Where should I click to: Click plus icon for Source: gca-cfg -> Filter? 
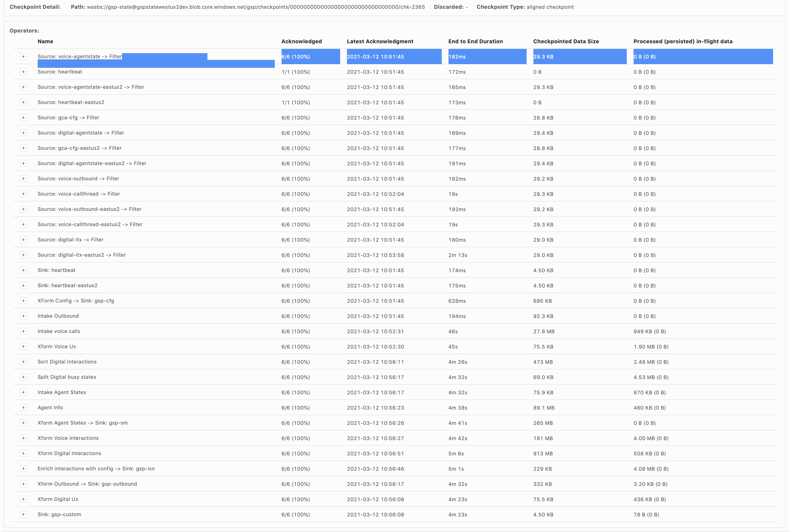(23, 118)
